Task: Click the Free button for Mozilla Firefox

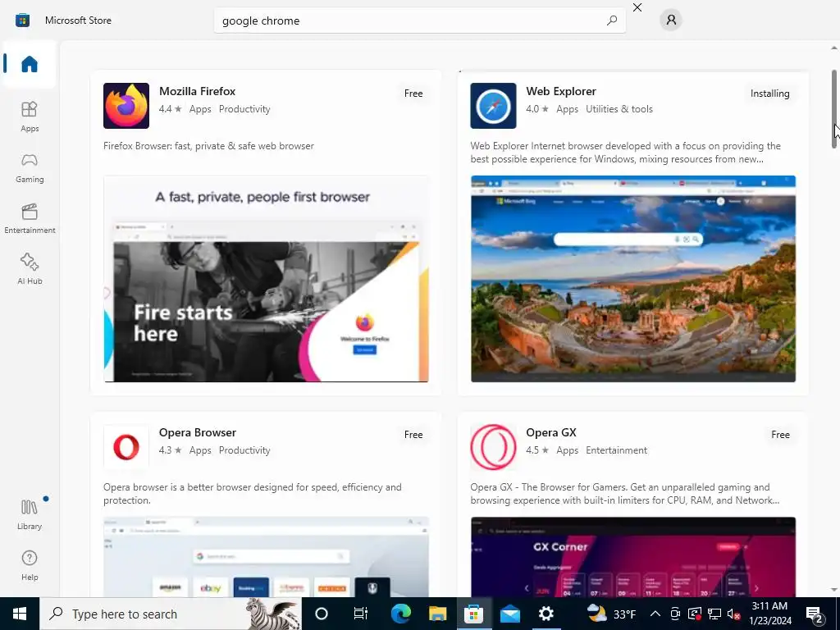Action: click(413, 94)
